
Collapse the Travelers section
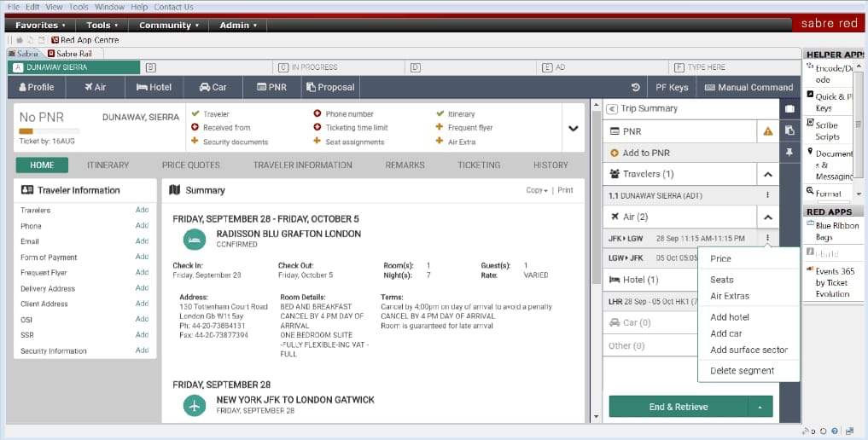pos(767,174)
